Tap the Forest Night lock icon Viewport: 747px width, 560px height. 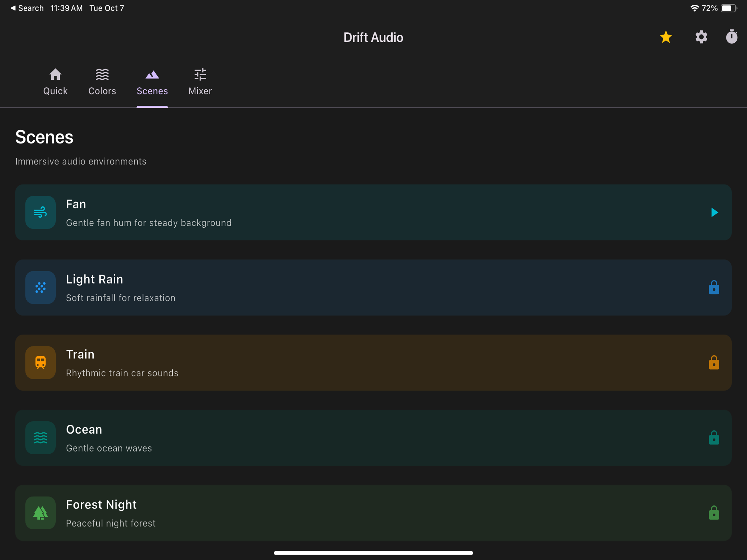pos(714,513)
